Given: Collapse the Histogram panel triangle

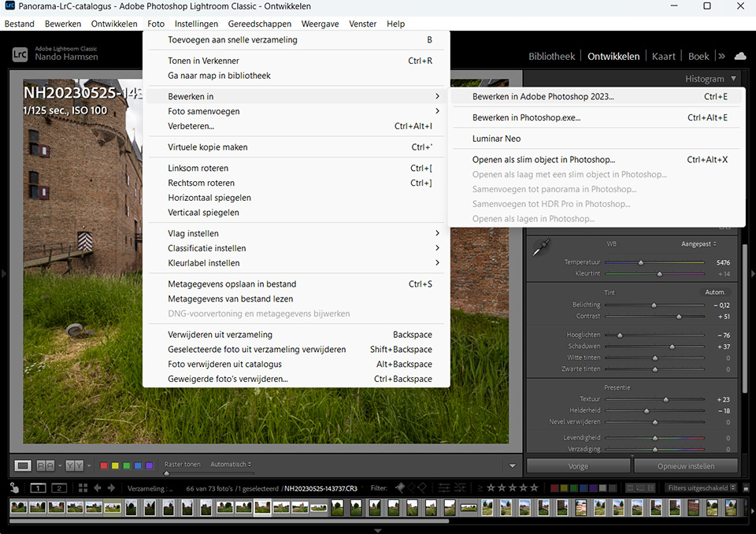Looking at the screenshot, I should (733, 78).
